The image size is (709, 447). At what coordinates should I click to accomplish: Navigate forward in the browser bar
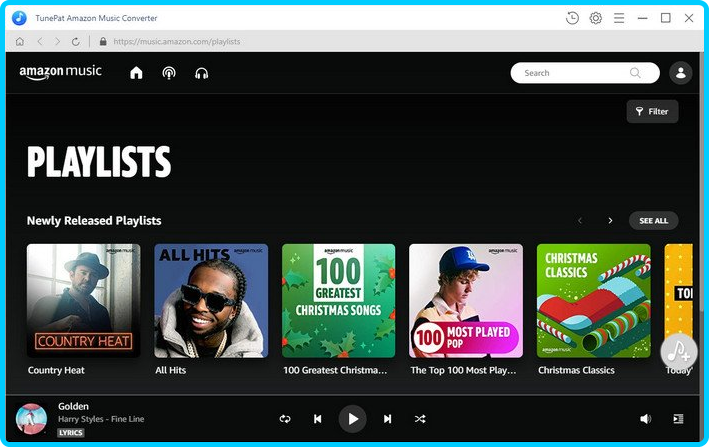57,42
